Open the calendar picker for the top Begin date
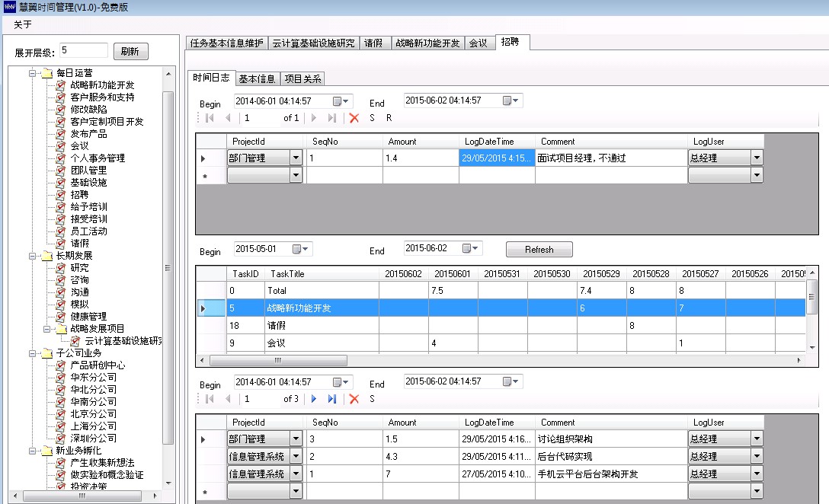The width and height of the screenshot is (829, 504). pyautogui.click(x=341, y=101)
